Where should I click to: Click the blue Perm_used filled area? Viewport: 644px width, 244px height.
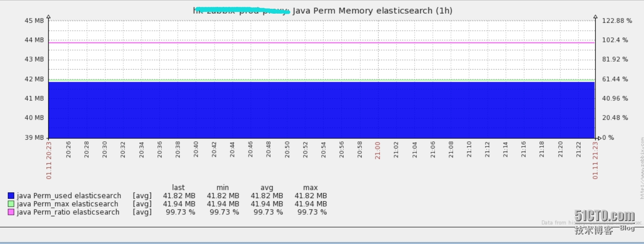point(322,110)
